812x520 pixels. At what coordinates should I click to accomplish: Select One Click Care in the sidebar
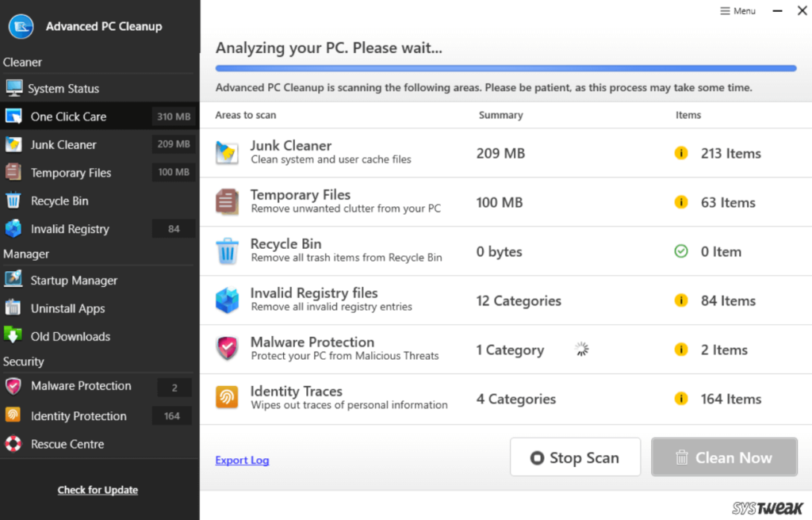tap(99, 117)
